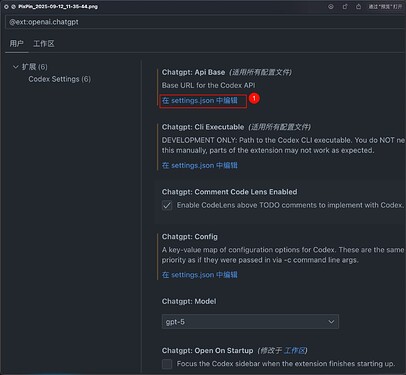Open the Chatgpt: Model gpt-5 dropdown
This screenshot has height=375, width=406.
pos(250,322)
